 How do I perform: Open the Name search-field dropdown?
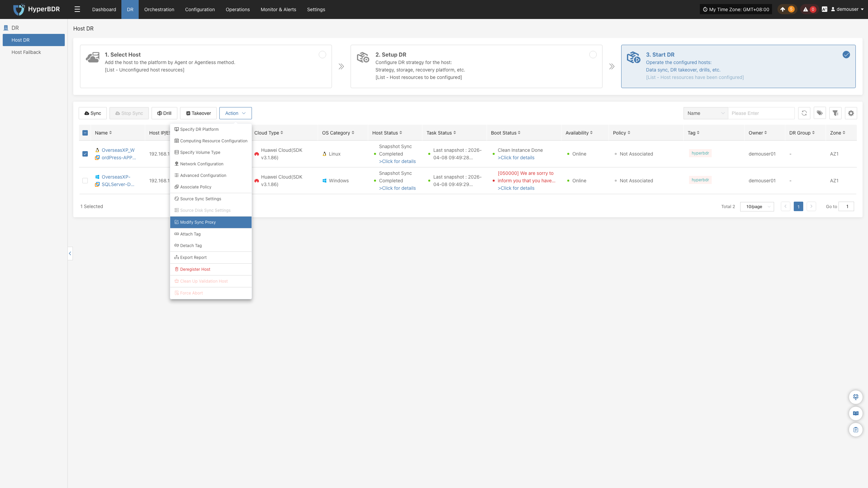click(706, 113)
